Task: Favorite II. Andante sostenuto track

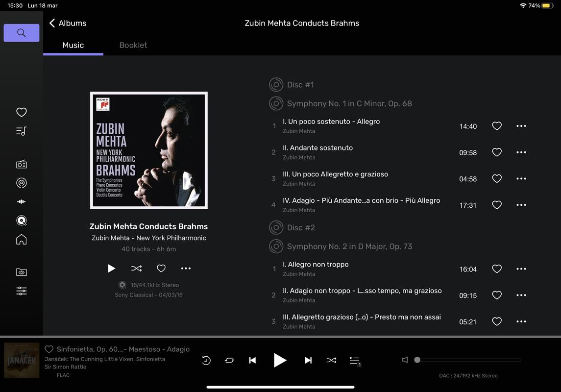Action: tap(497, 152)
